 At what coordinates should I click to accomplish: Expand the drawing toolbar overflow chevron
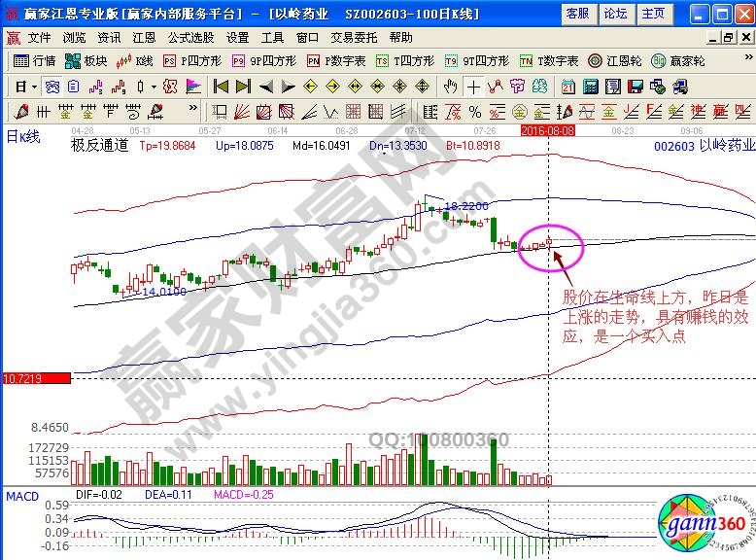click(192, 108)
